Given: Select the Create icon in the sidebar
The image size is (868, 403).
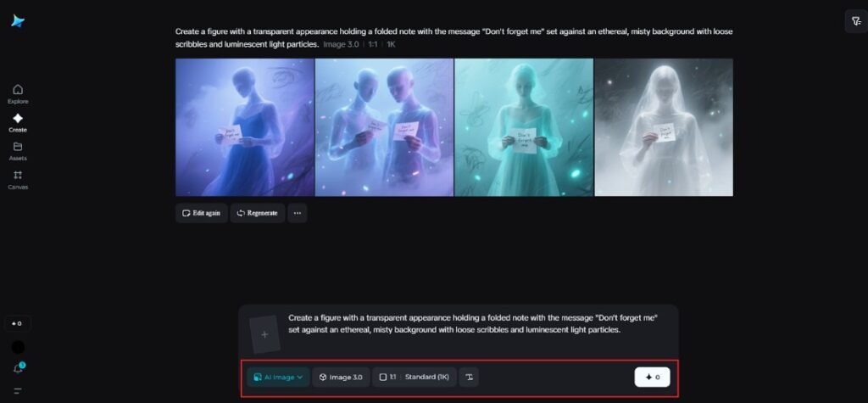Looking at the screenshot, I should point(18,122).
